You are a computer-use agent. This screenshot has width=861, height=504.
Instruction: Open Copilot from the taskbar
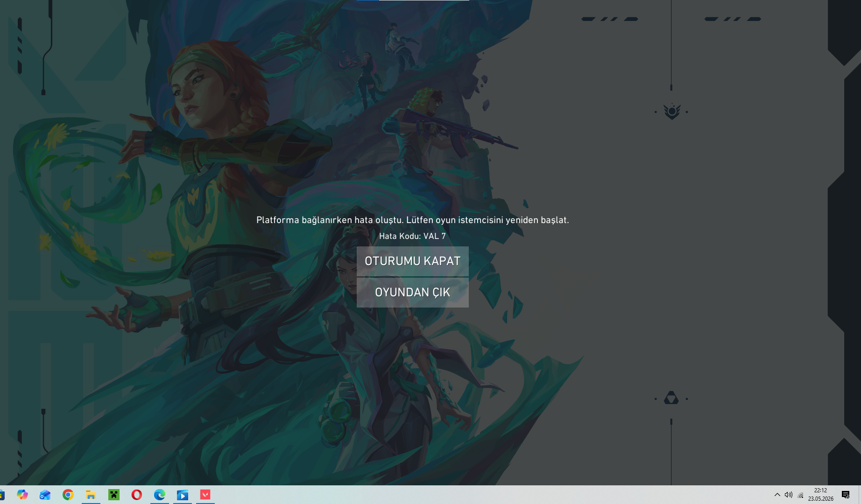point(22,495)
